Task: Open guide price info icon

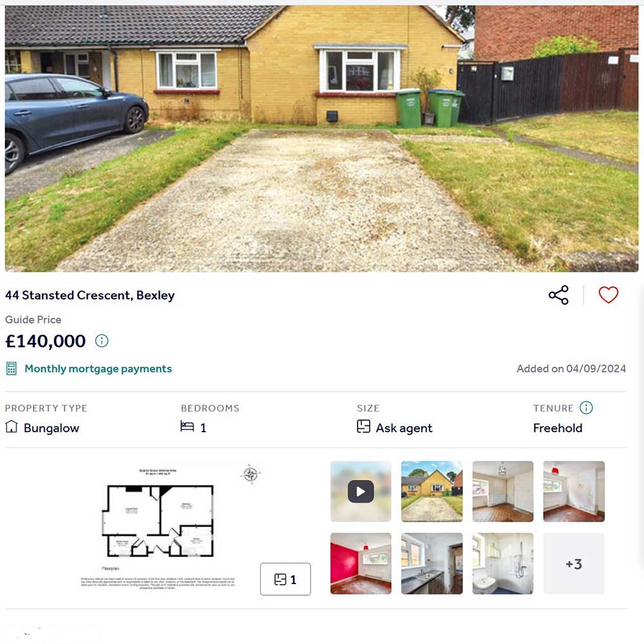Action: click(102, 341)
